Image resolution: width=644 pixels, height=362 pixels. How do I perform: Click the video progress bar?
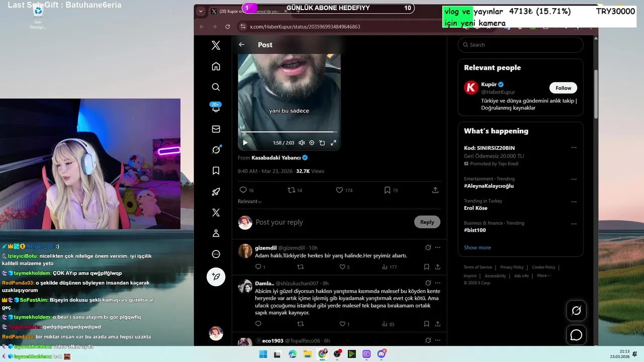289,132
